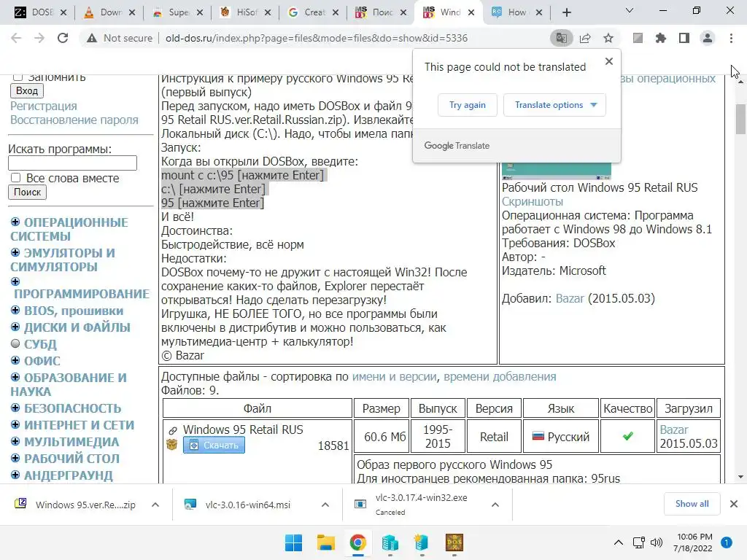Open Chrome's three-dot menu
747x560 pixels.
click(731, 38)
